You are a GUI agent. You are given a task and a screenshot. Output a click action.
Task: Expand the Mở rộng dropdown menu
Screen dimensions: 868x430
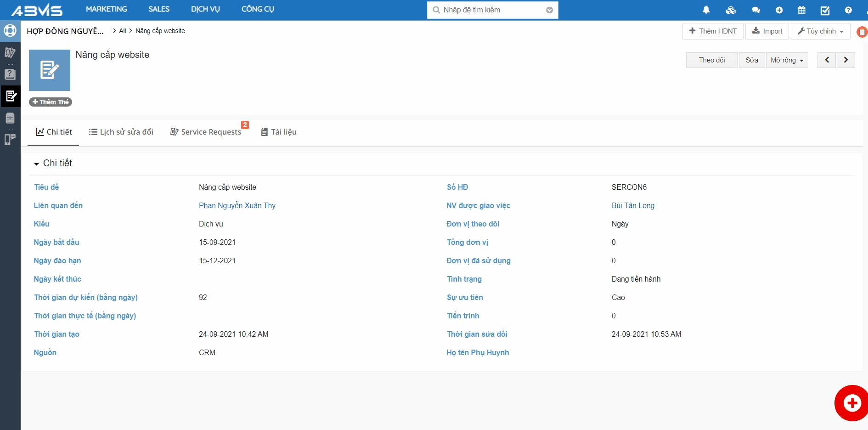coord(787,60)
